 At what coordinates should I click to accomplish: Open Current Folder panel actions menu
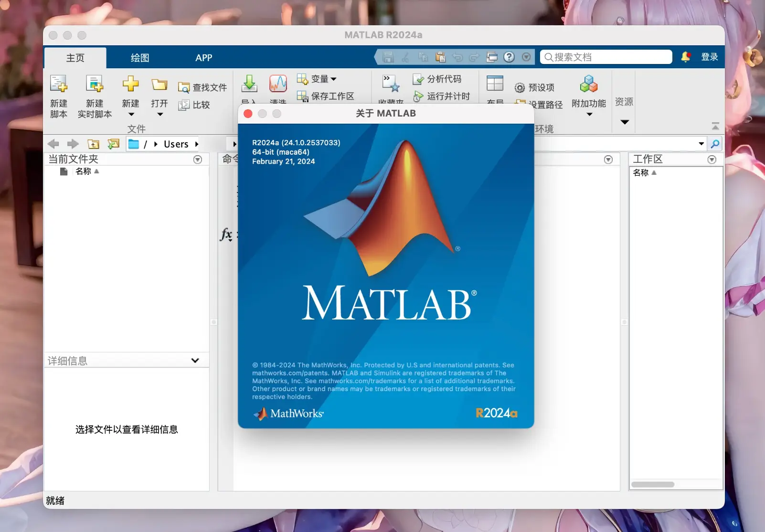coord(198,160)
